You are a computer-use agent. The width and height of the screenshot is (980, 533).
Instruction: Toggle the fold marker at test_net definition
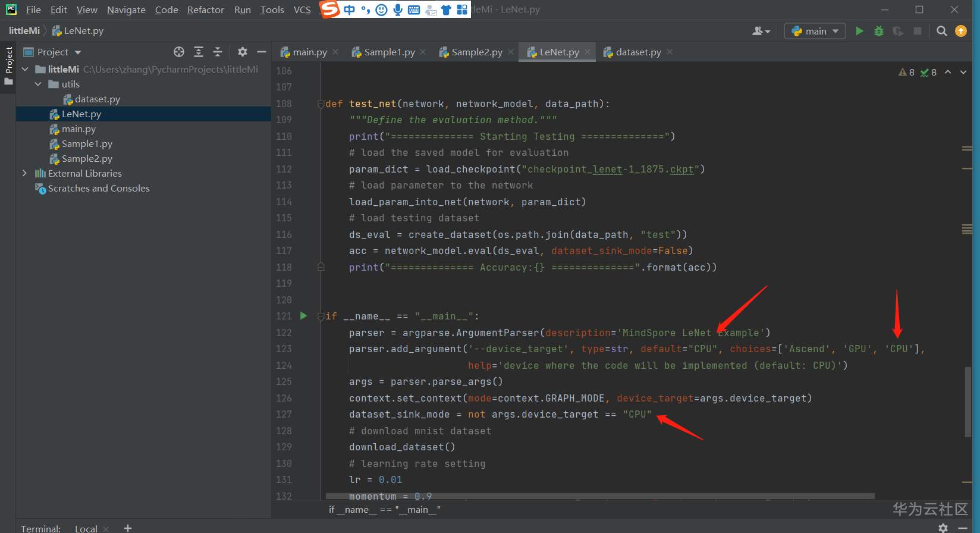[x=321, y=104]
